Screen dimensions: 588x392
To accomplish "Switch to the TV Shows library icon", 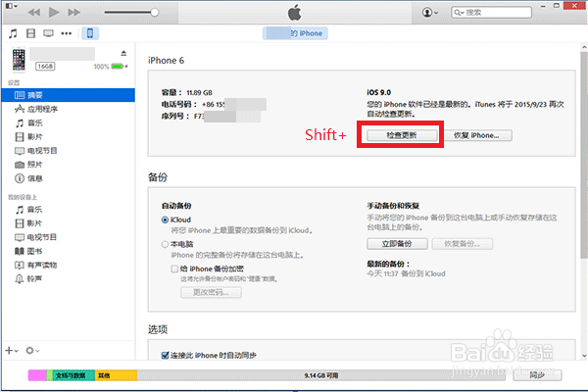I will click(48, 33).
